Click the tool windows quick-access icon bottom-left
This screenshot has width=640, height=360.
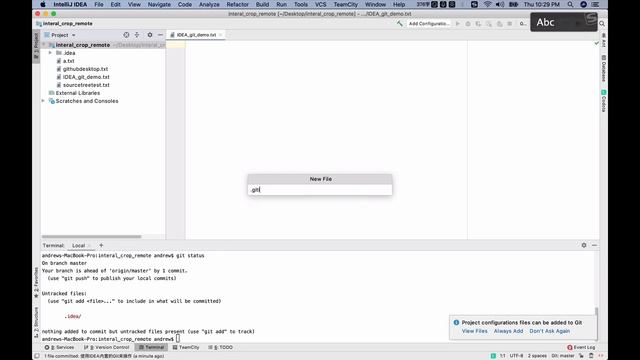point(37,356)
